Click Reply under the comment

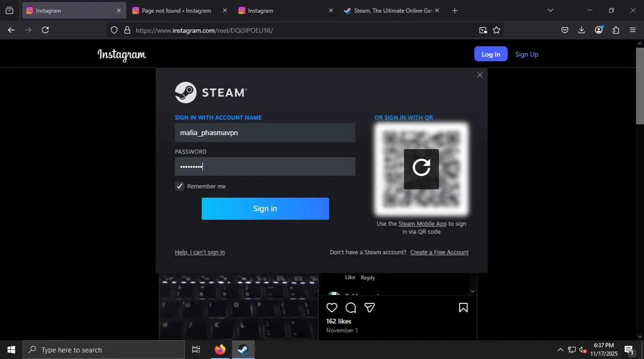pyautogui.click(x=368, y=278)
